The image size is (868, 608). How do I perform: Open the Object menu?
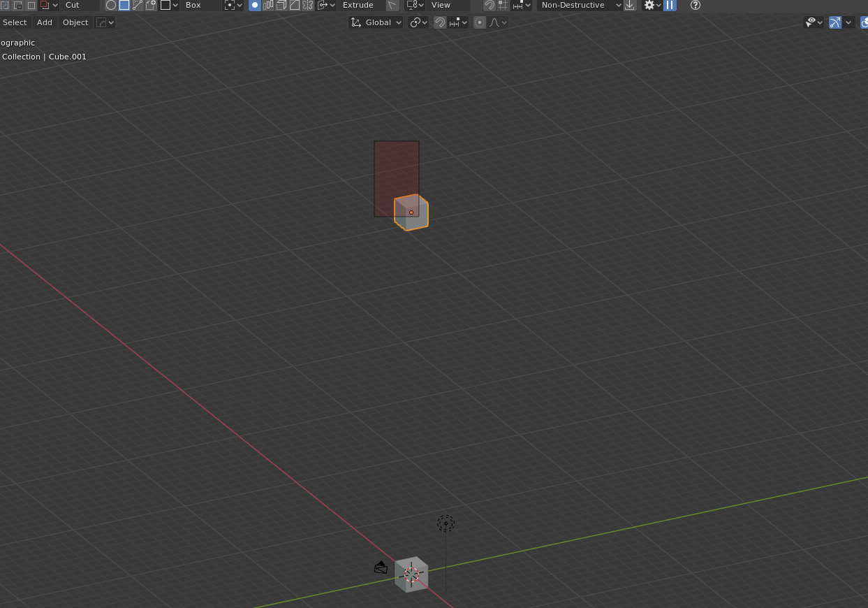(75, 22)
